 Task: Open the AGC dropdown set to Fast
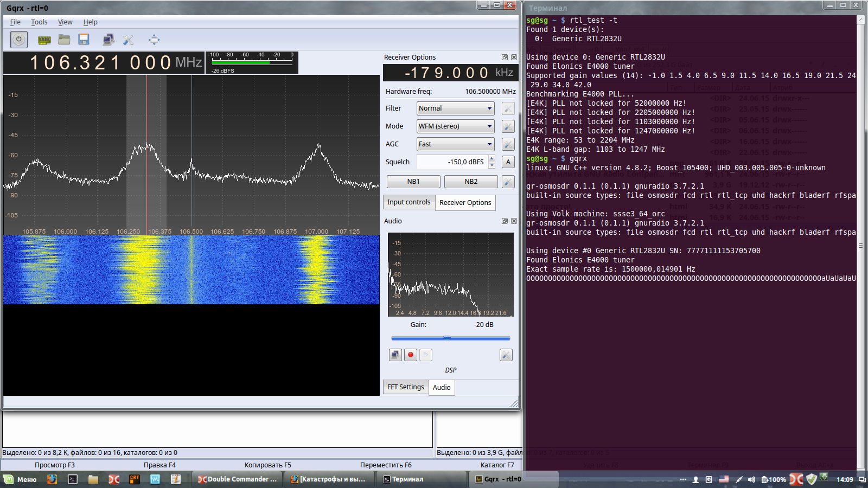455,144
